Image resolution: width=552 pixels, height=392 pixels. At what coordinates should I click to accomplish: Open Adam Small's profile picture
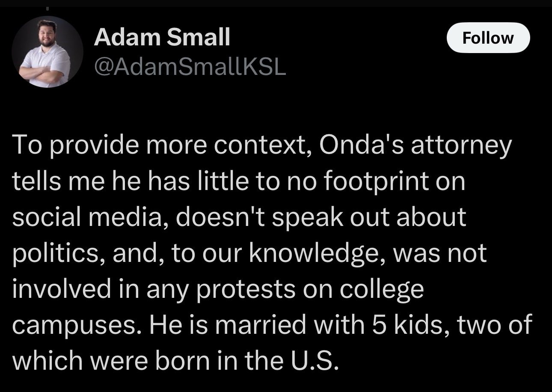47,52
